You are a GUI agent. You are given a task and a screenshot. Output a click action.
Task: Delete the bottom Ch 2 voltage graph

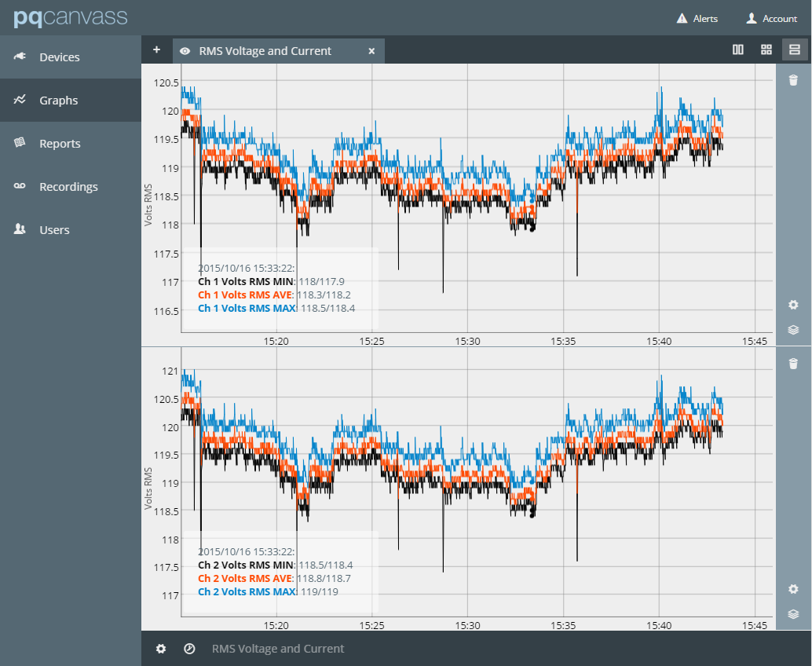[x=793, y=364]
